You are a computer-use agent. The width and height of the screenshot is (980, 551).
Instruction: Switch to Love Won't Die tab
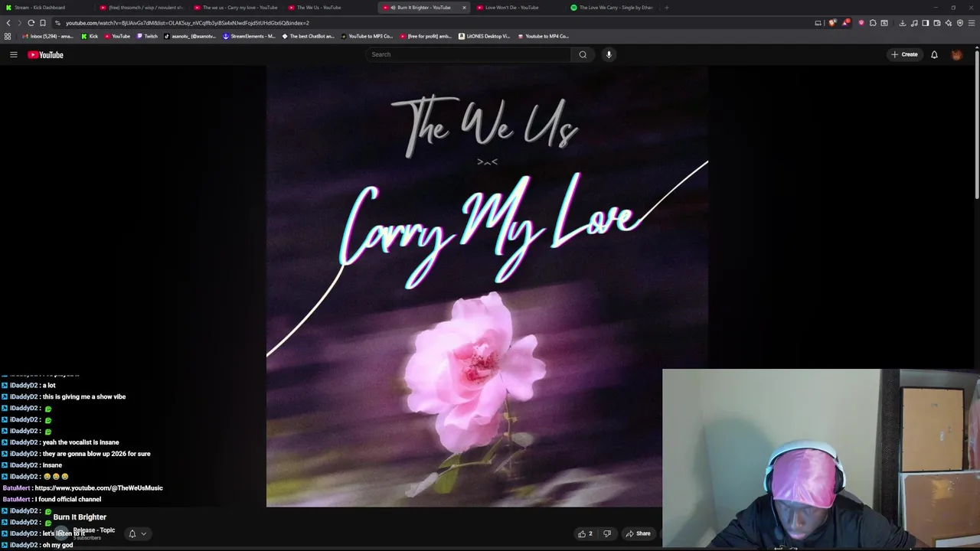click(518, 8)
